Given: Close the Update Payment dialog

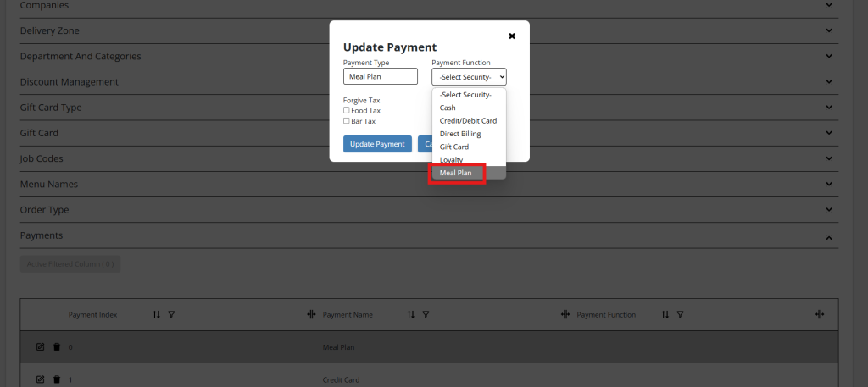Looking at the screenshot, I should (512, 36).
